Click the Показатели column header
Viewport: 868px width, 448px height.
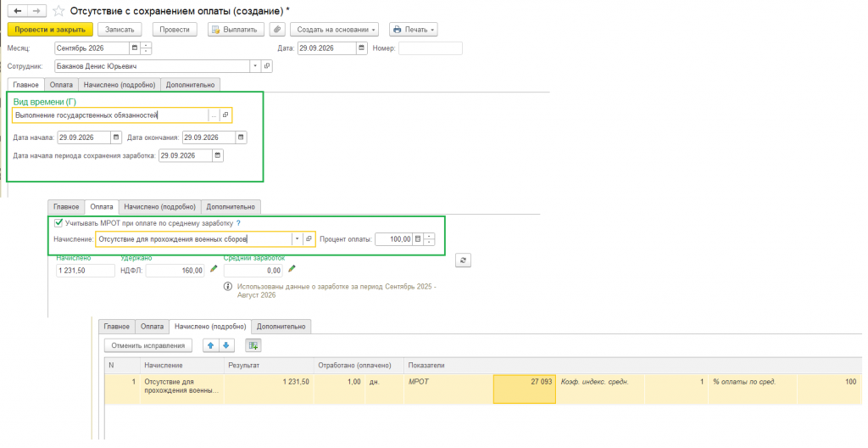click(632, 366)
